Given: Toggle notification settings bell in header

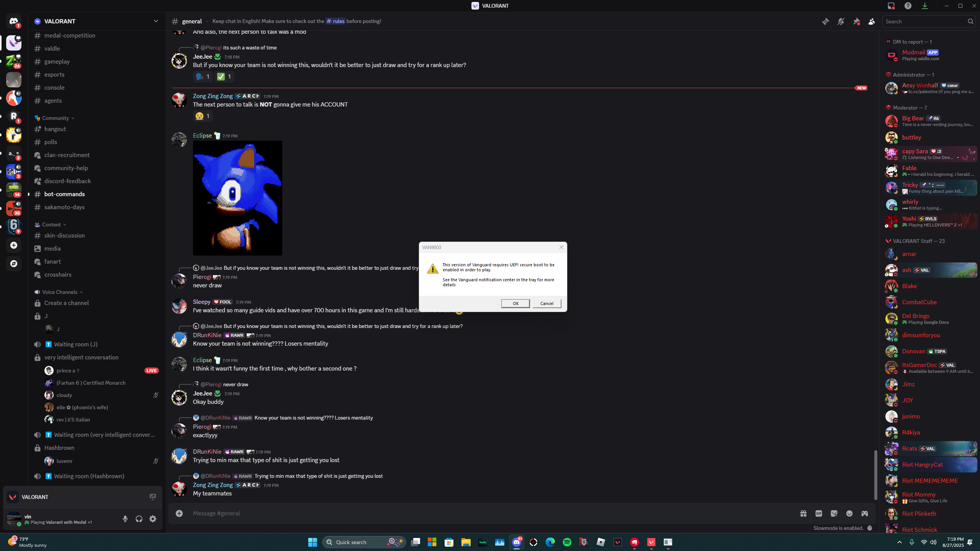Looking at the screenshot, I should [x=841, y=21].
